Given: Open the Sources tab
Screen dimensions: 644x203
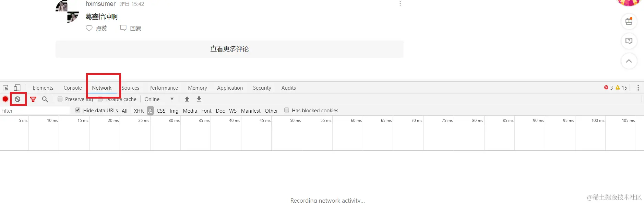Looking at the screenshot, I should pos(130,88).
